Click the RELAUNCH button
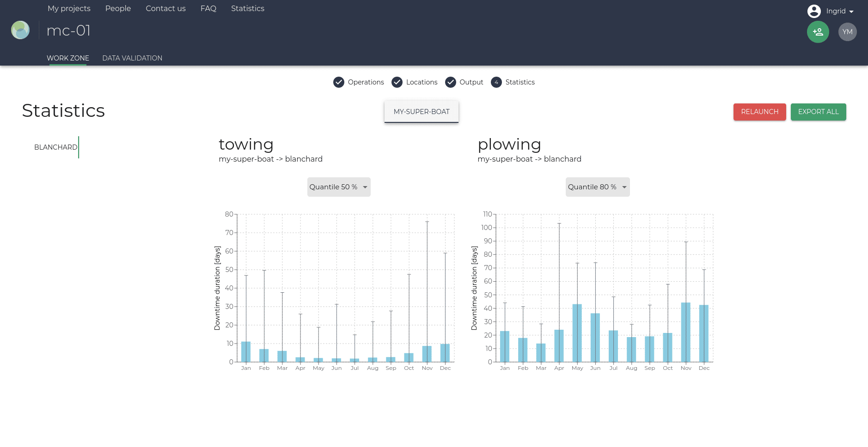The image size is (868, 447). [x=759, y=112]
